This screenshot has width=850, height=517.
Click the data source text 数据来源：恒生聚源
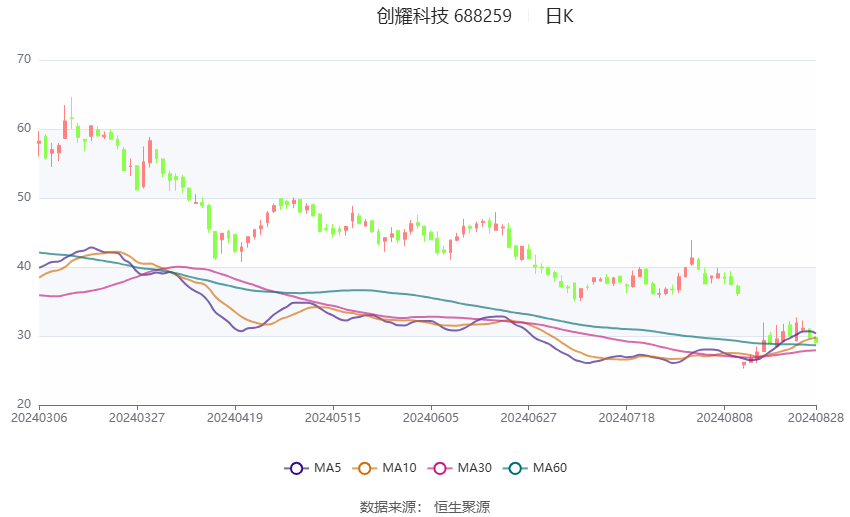(x=425, y=507)
